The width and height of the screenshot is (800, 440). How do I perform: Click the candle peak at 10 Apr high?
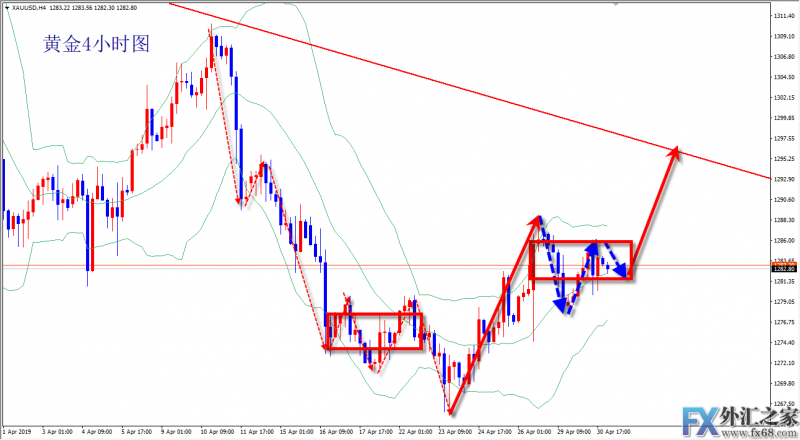point(212,32)
